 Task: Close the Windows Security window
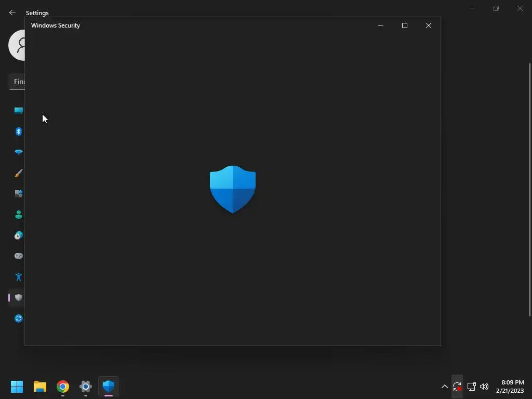click(429, 25)
